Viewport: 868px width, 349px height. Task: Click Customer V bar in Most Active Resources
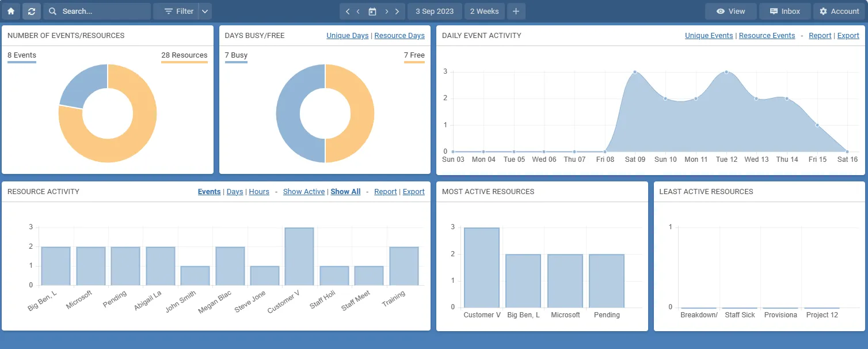coord(482,268)
